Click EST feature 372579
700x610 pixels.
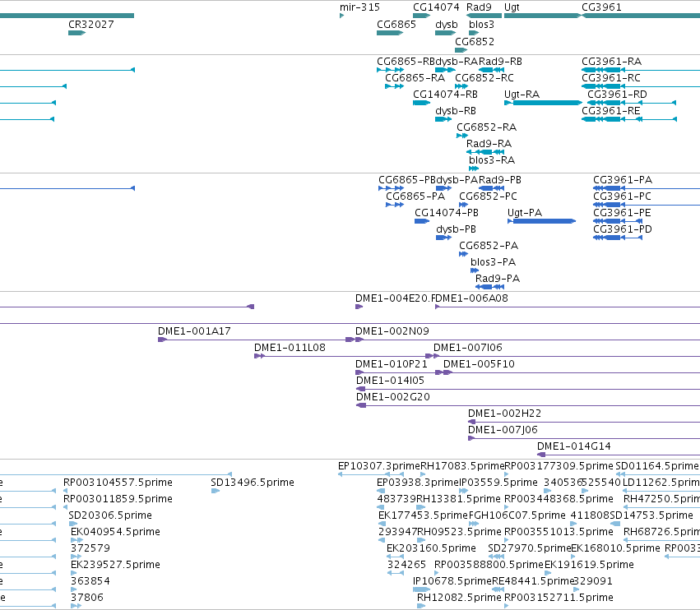click(x=90, y=548)
